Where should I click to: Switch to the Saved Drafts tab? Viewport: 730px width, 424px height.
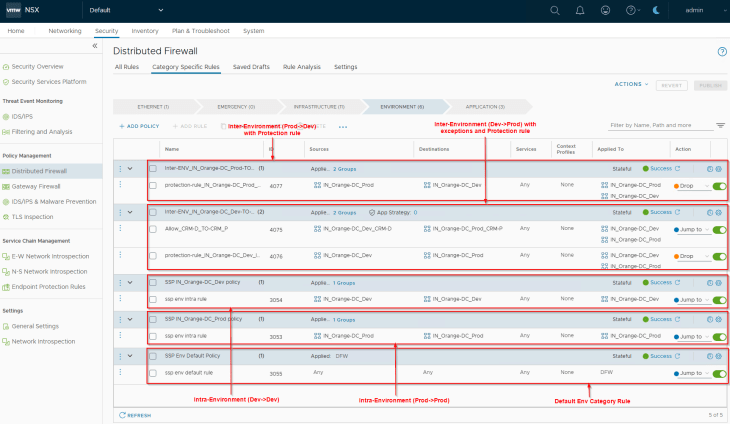pyautogui.click(x=251, y=67)
